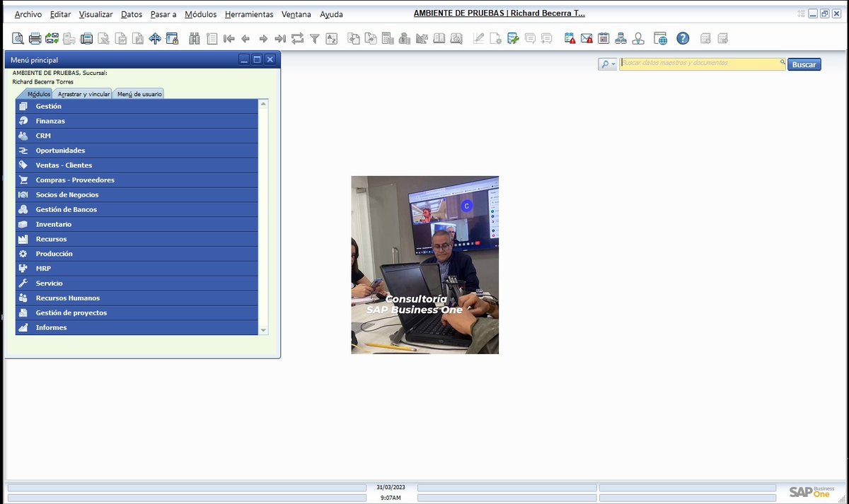Viewport: 849px width, 504px height.
Task: Lock the screen with the padlock icon
Action: [x=172, y=38]
